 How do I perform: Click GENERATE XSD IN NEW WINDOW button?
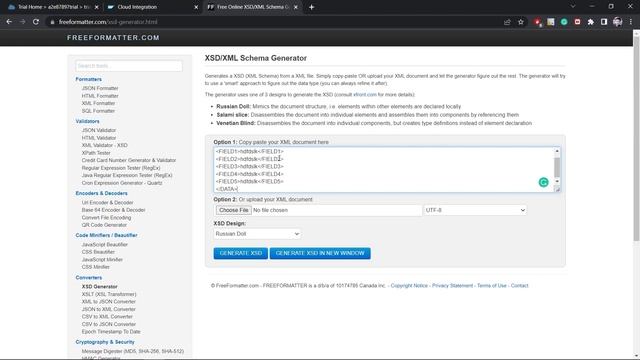coord(320,253)
